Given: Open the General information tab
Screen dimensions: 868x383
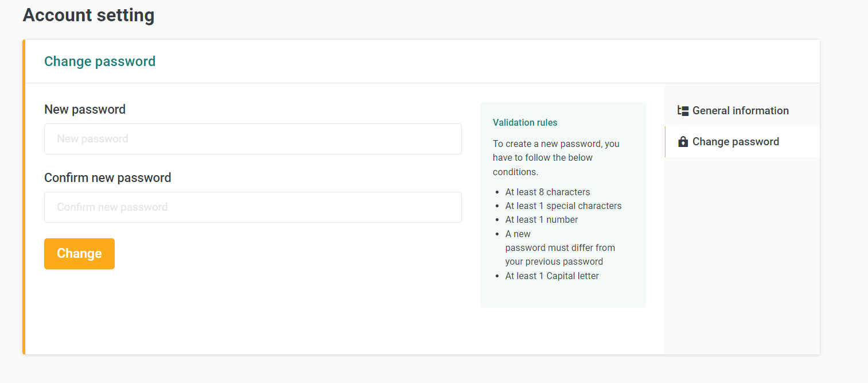Looking at the screenshot, I should pyautogui.click(x=740, y=111).
